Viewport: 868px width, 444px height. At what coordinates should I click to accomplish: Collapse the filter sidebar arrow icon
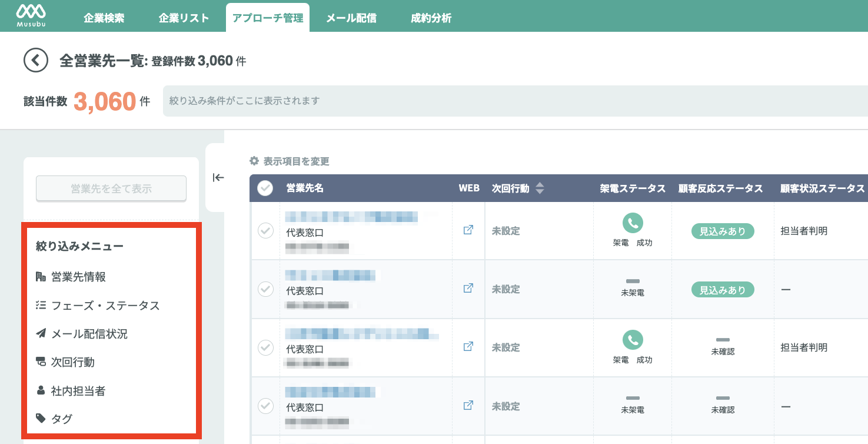click(x=218, y=177)
